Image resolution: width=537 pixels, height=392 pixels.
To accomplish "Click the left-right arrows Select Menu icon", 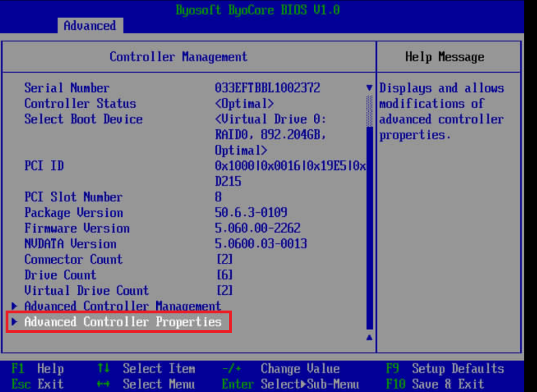I will pos(103,384).
